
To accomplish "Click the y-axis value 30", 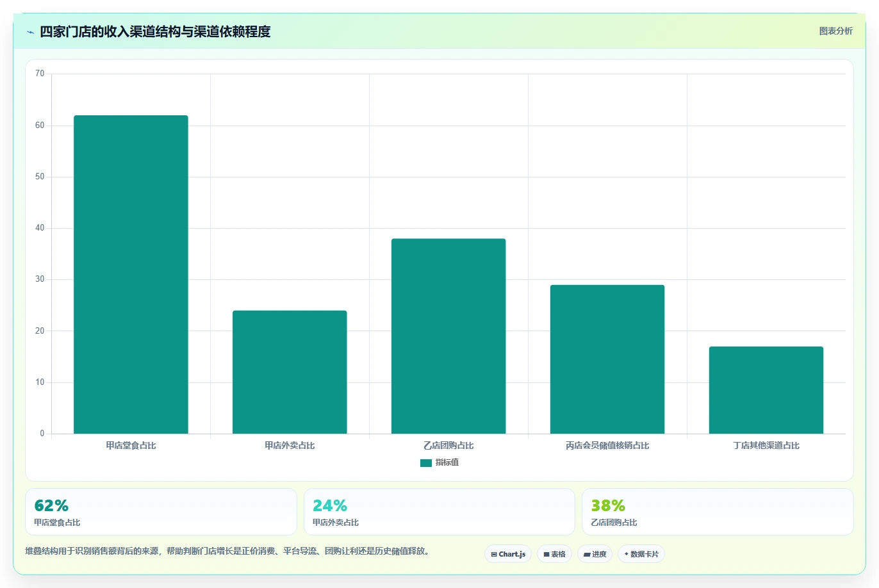I will pyautogui.click(x=40, y=279).
